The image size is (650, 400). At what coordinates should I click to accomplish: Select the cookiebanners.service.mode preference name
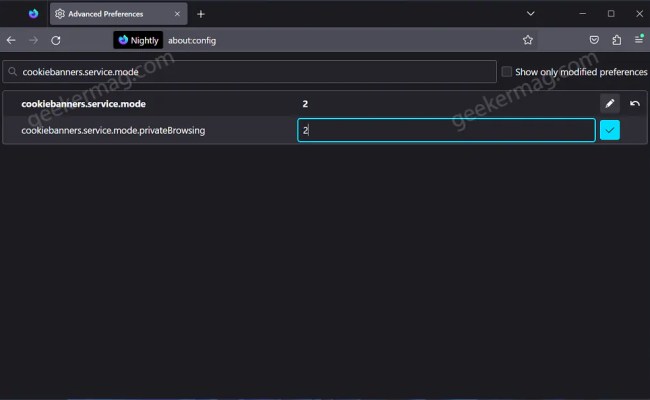click(x=83, y=104)
